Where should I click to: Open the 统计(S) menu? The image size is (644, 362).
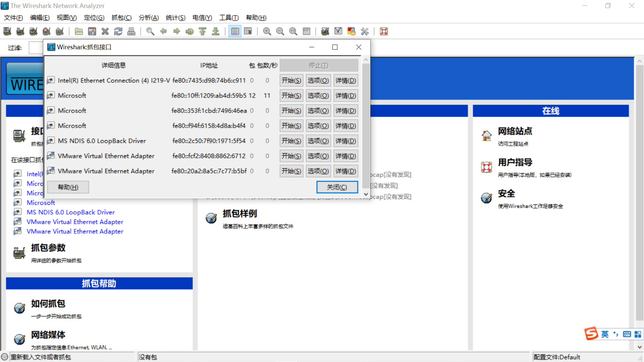coord(175,18)
